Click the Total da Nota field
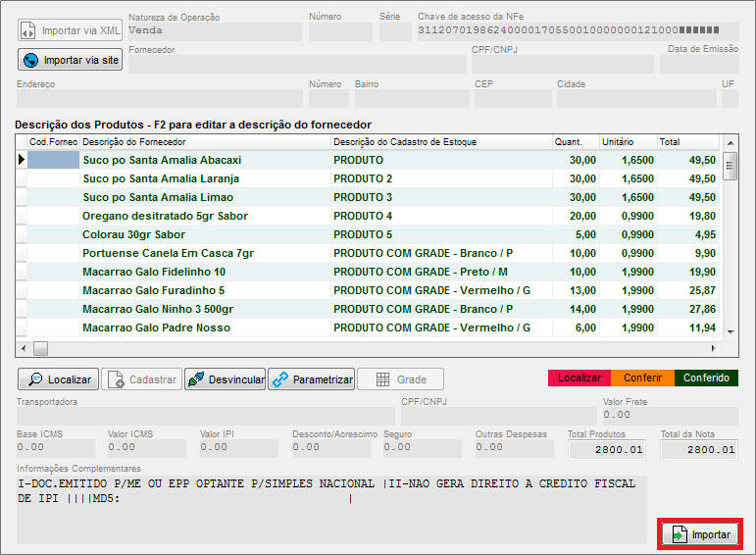Viewport: 756px width, 555px height. (698, 450)
